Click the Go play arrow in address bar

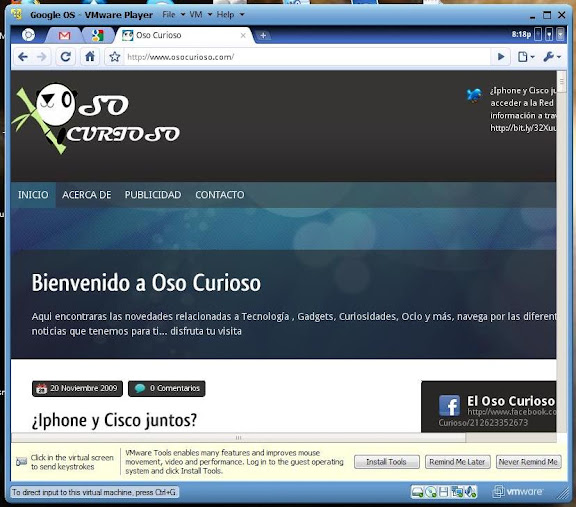click(500, 57)
